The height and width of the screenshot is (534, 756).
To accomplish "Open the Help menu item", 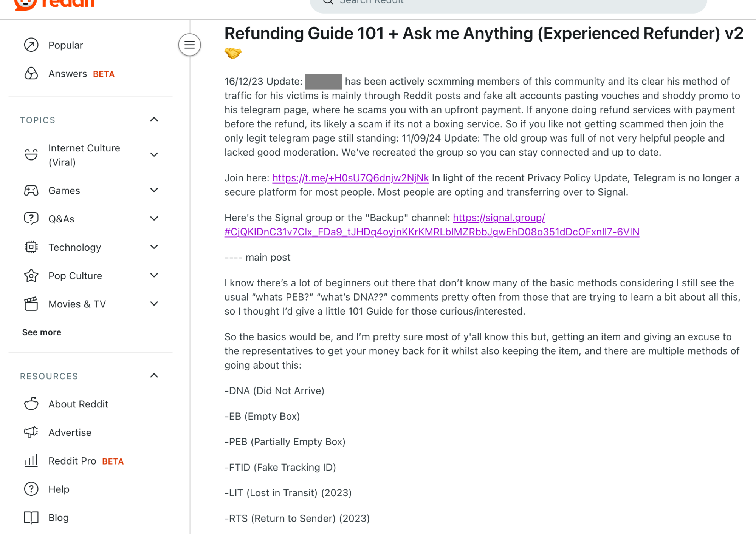I will point(59,489).
